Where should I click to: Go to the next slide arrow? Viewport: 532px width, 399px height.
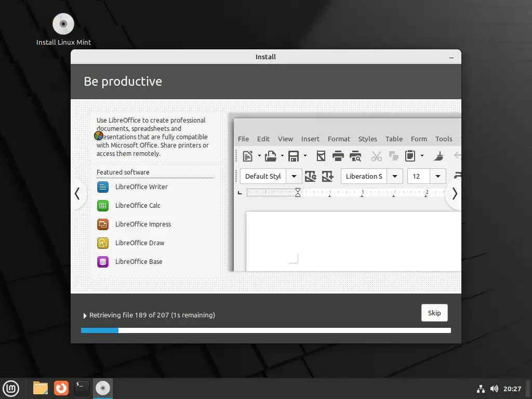pos(455,194)
